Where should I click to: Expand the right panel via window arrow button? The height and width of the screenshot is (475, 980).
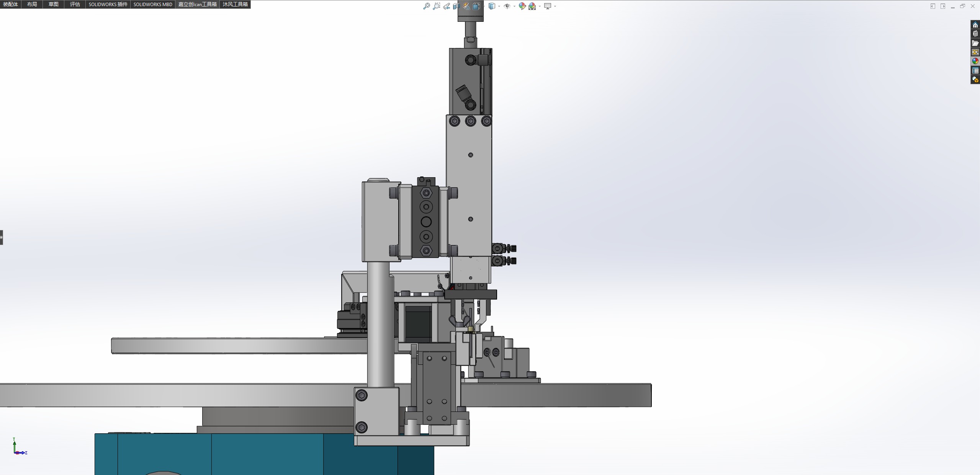pos(943,6)
